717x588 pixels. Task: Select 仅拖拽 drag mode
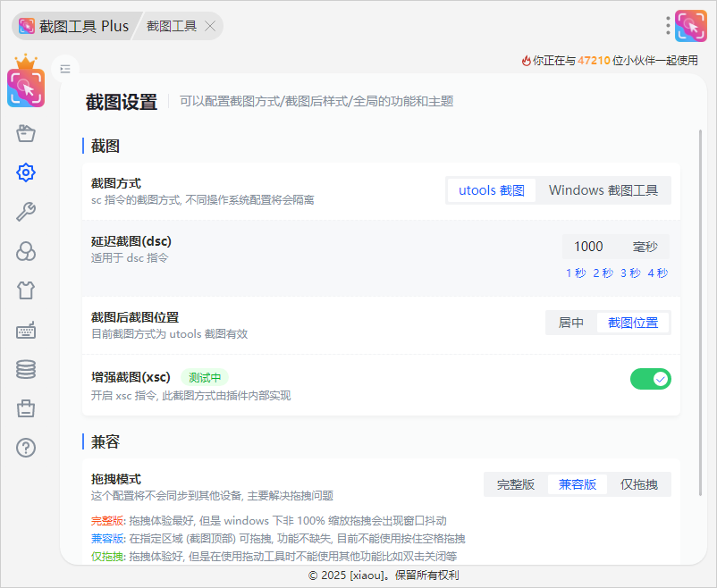click(639, 484)
